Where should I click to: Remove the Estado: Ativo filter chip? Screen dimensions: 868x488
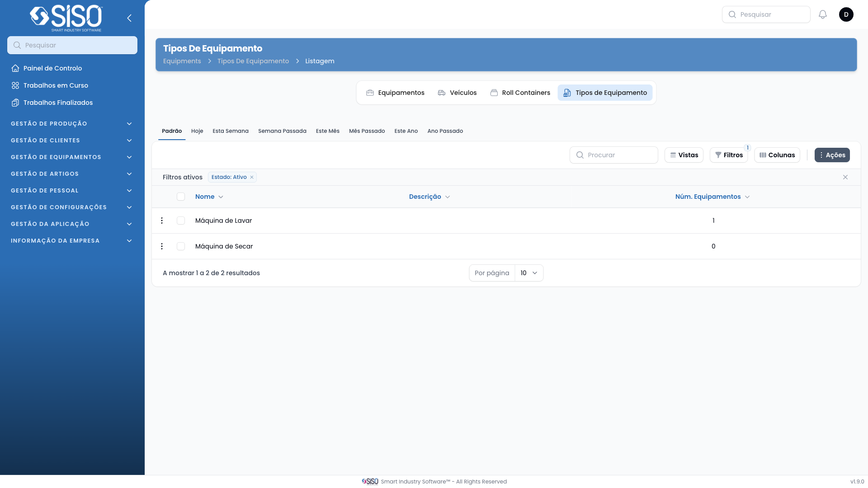(252, 177)
